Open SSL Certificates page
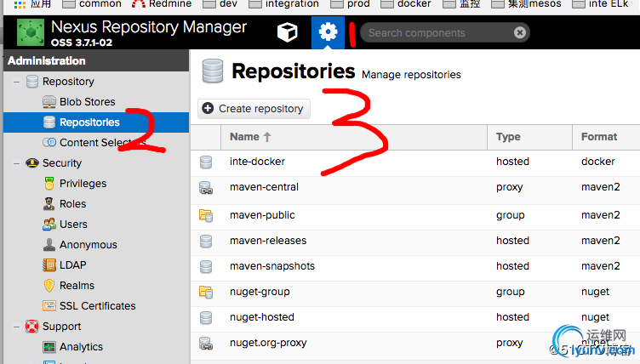640x364 pixels. pyautogui.click(x=98, y=305)
